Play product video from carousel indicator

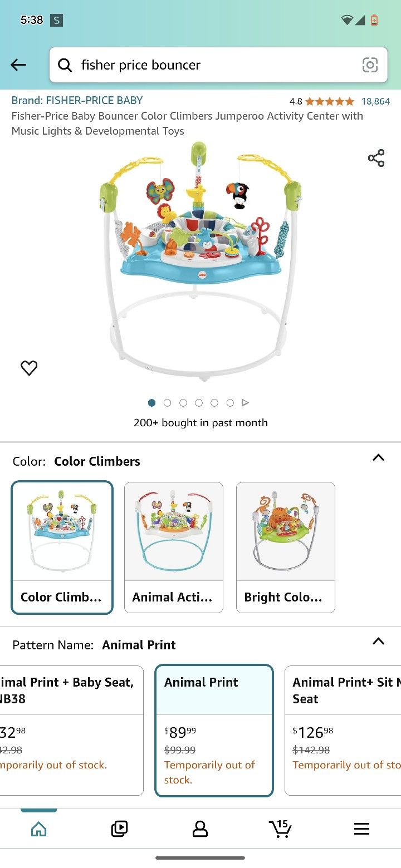point(246,403)
